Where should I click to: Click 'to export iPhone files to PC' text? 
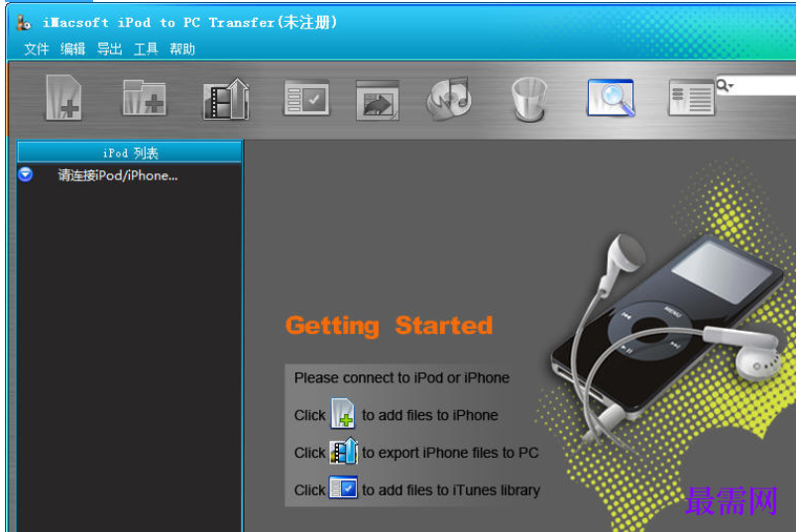[x=450, y=453]
